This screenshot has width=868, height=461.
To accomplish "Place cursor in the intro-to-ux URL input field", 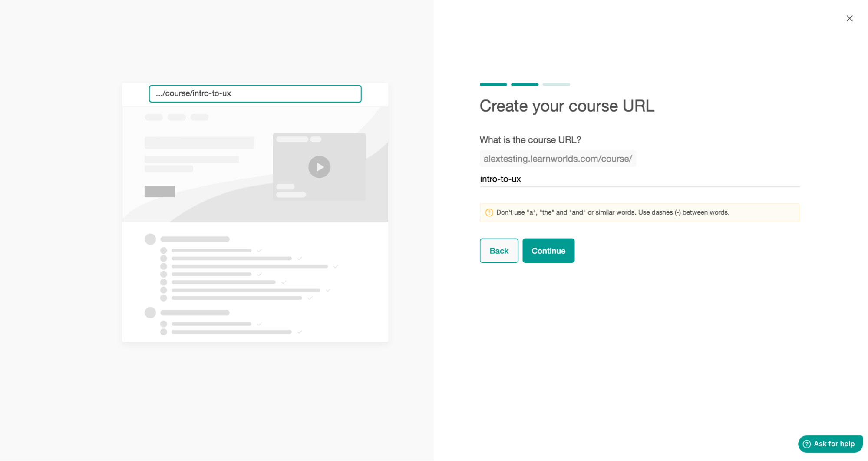I will coord(608,179).
